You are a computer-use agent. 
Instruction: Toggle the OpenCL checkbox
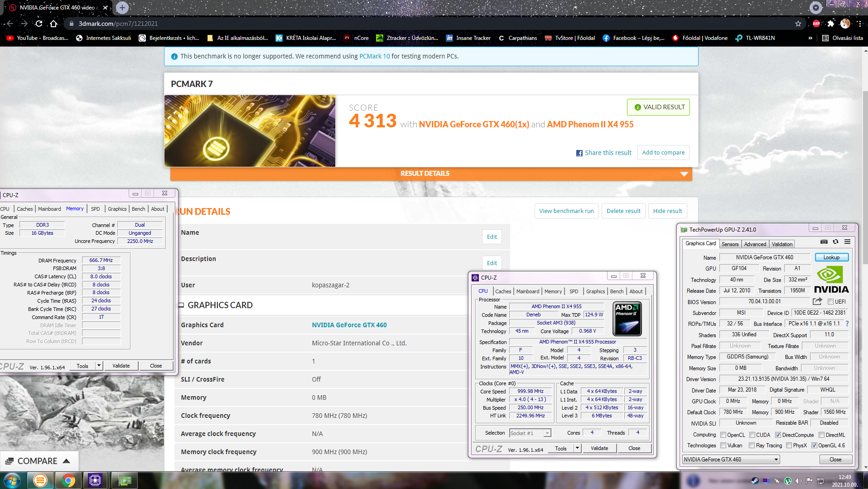pos(723,435)
